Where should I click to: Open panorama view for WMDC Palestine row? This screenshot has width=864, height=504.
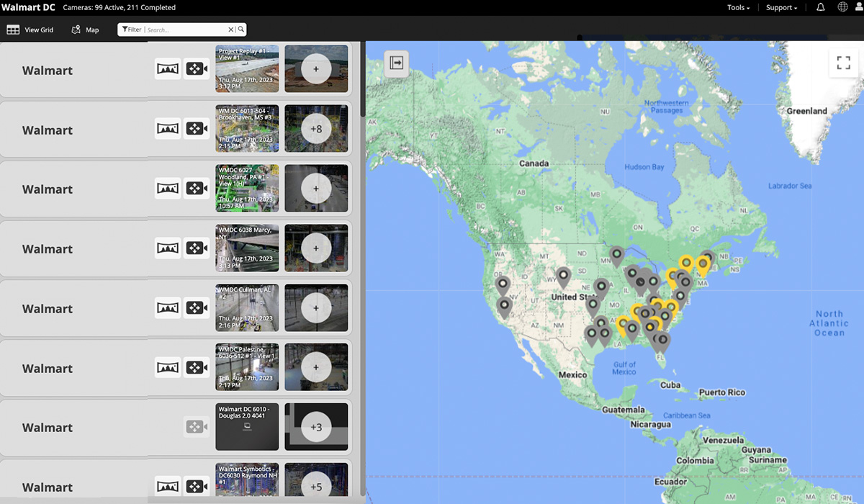coord(168,368)
